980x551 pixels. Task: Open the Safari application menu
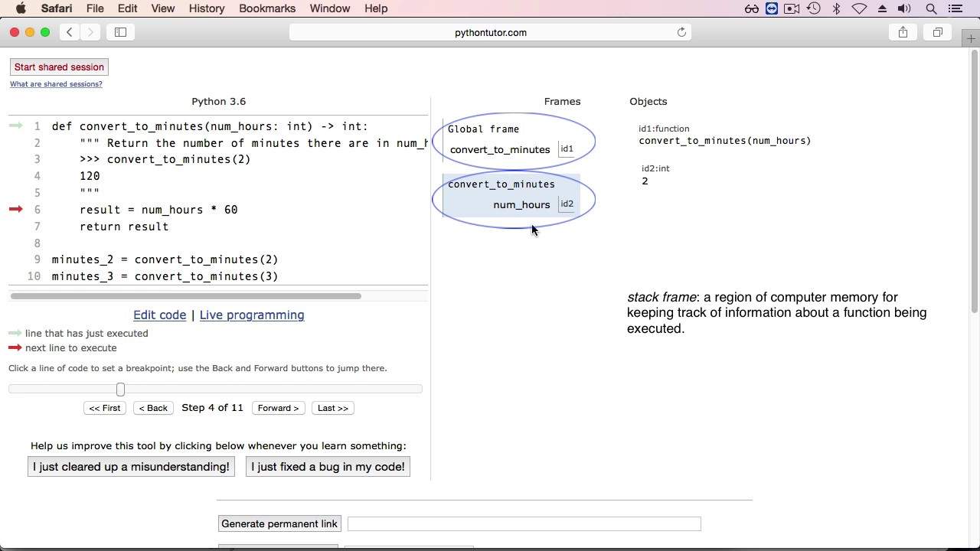click(x=57, y=8)
